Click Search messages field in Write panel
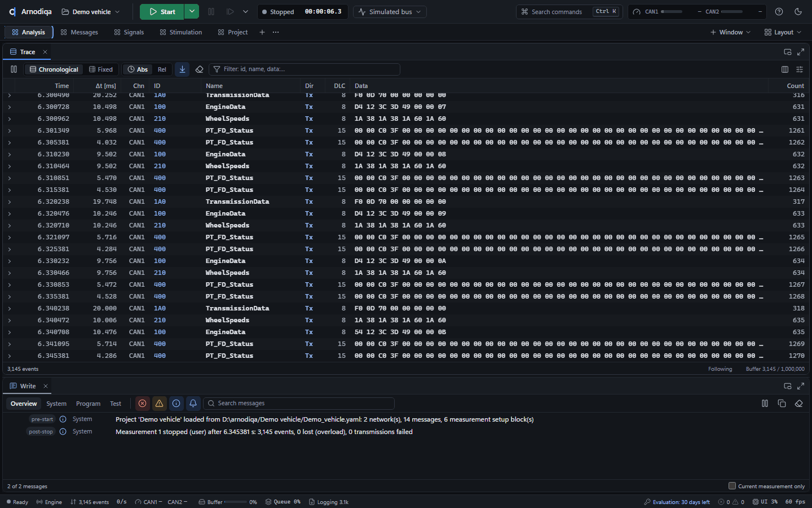The width and height of the screenshot is (812, 508). [299, 403]
